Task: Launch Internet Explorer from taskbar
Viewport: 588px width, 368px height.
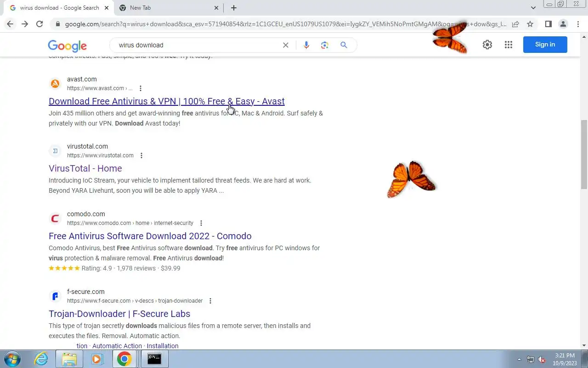Action: click(x=41, y=359)
